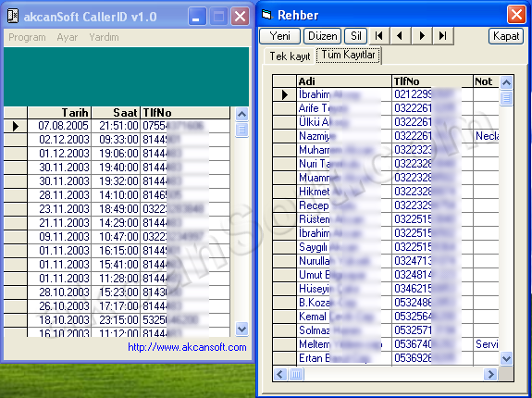Select the call row dated 02.12.2003

(117, 140)
